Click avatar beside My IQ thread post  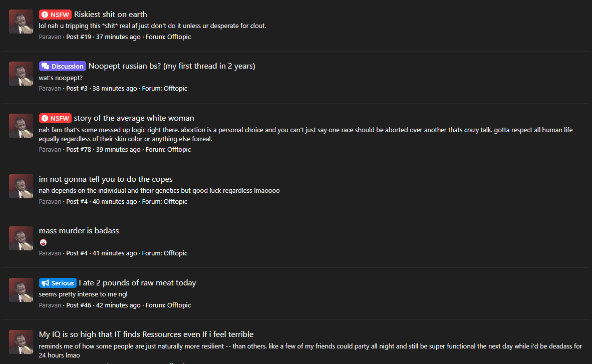[21, 342]
